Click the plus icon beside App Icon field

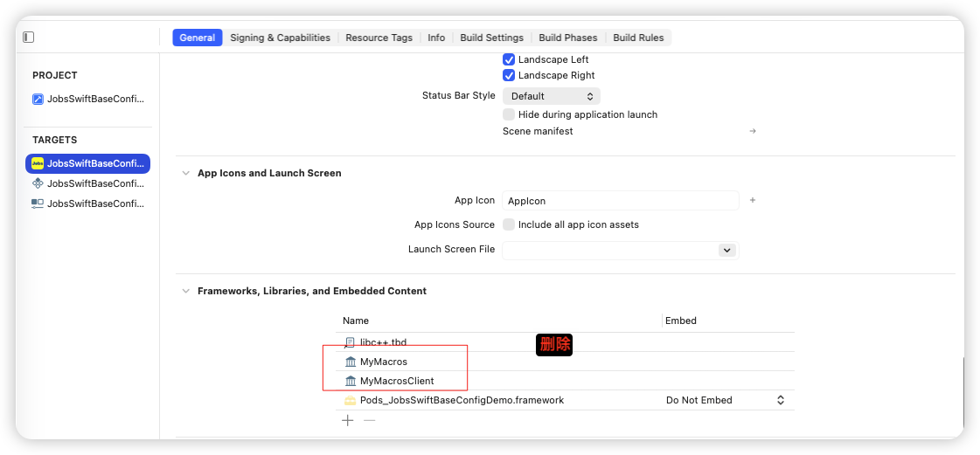(753, 200)
